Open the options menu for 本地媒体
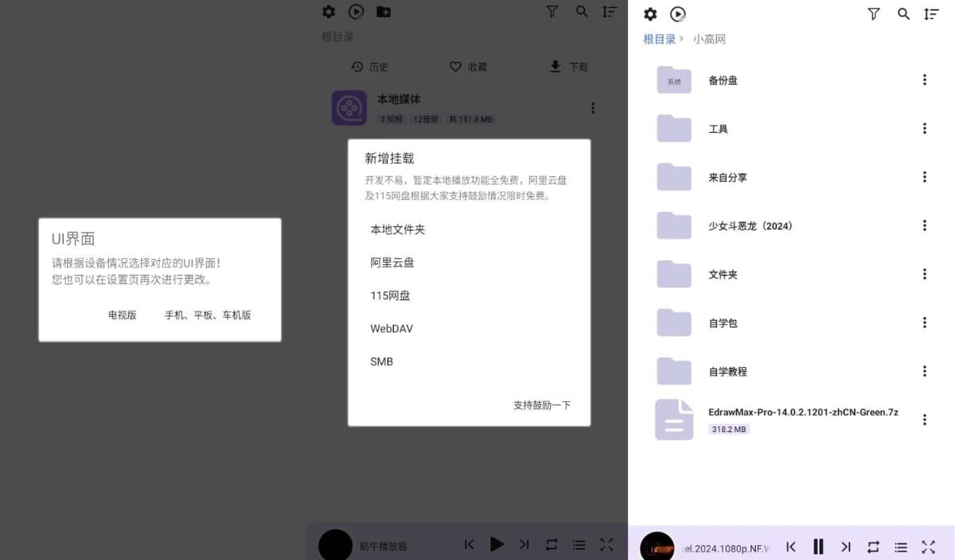 pos(593,107)
